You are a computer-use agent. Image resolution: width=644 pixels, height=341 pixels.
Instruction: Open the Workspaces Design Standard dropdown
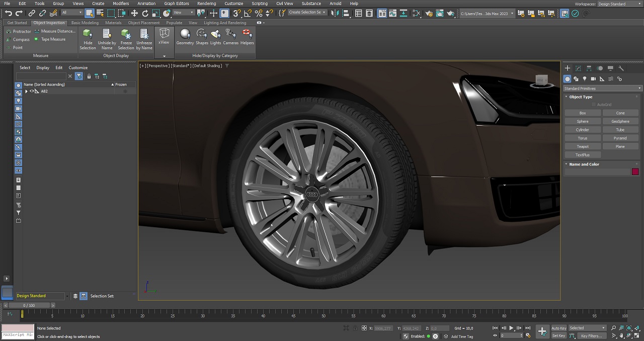click(x=619, y=4)
